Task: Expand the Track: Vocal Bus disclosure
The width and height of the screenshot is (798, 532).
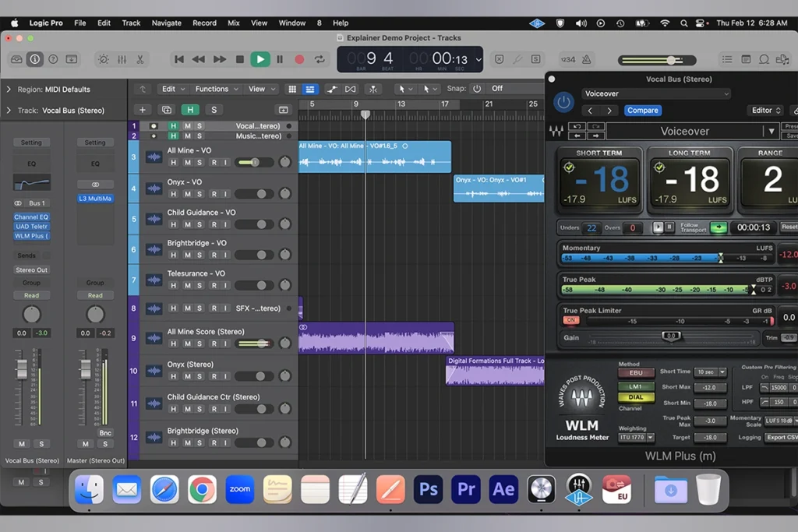Action: click(x=9, y=111)
